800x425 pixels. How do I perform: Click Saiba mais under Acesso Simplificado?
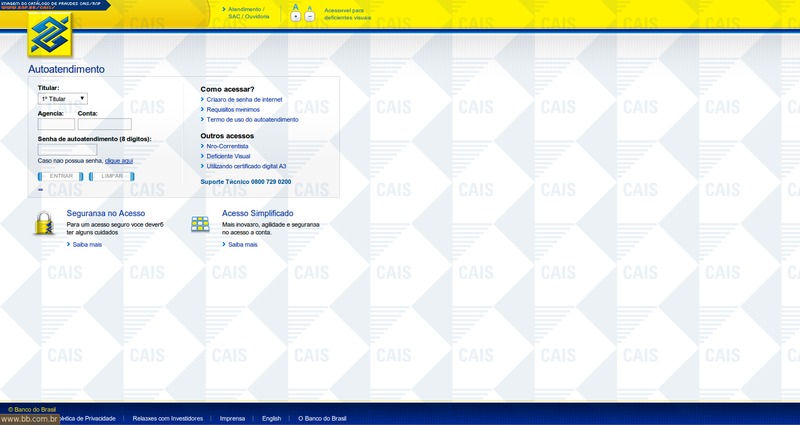[242, 245]
